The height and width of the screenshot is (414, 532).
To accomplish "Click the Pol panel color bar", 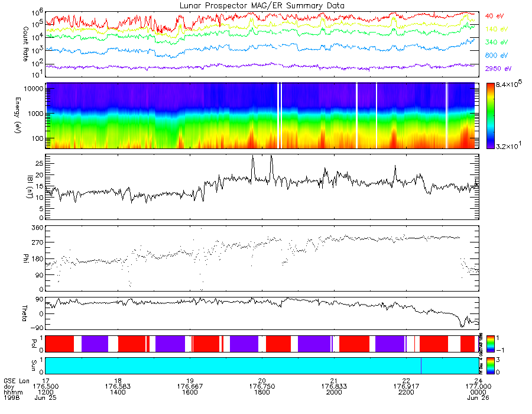I will pos(490,344).
